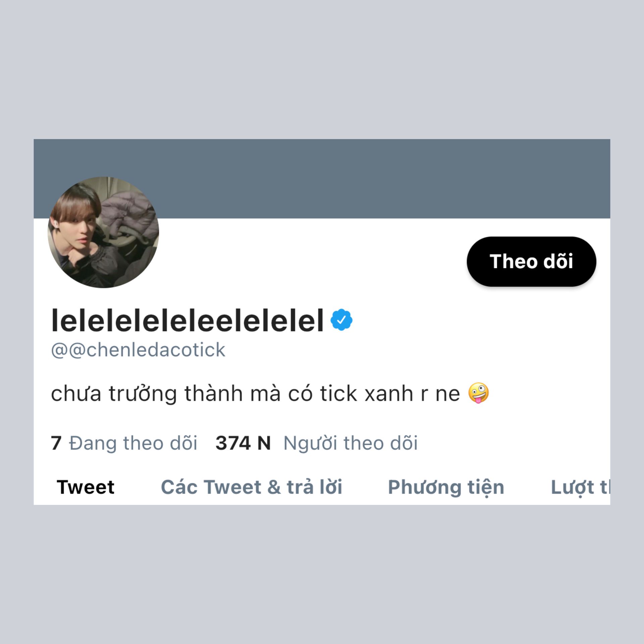Click the display name lelelelelele...
The height and width of the screenshot is (644, 644).
click(x=187, y=321)
